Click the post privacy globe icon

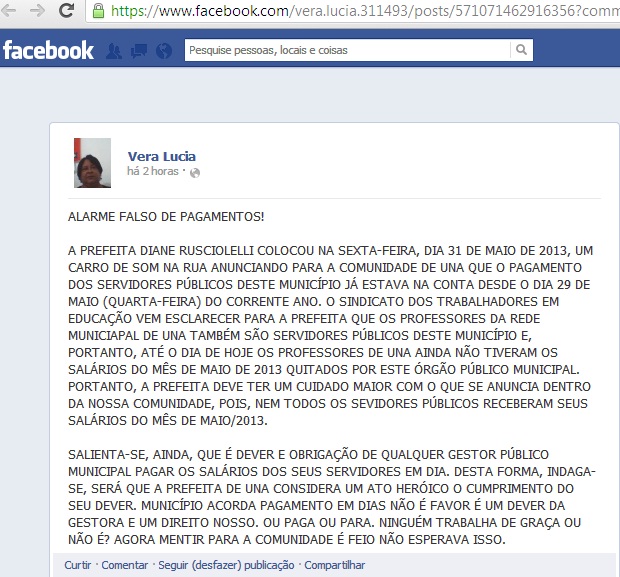(x=195, y=173)
